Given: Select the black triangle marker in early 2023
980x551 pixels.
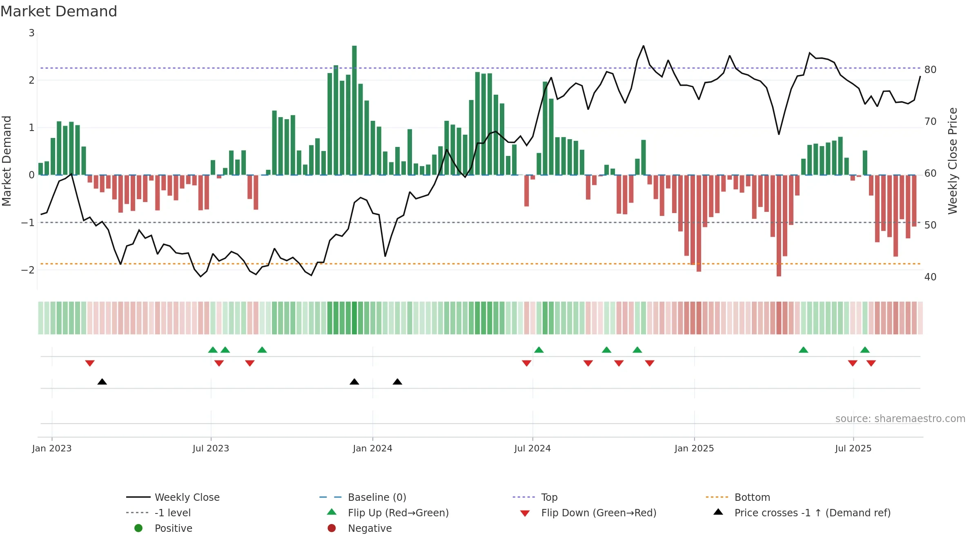Looking at the screenshot, I should (x=102, y=382).
